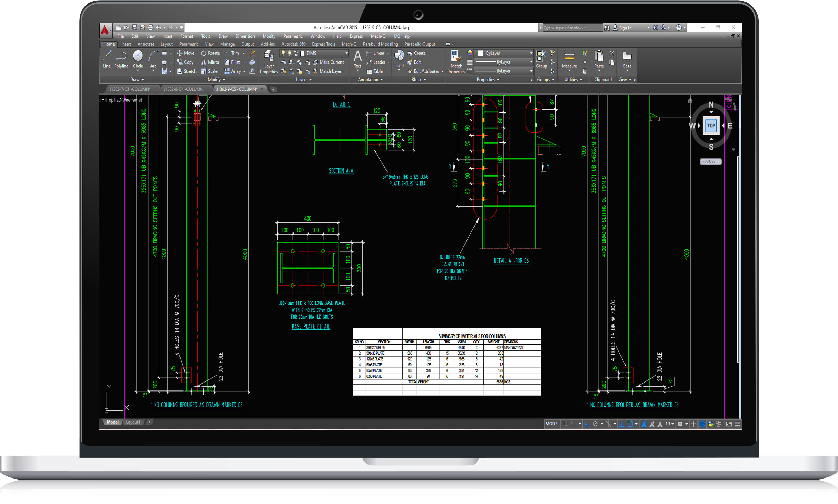Click the keyword search input field

pos(572,28)
